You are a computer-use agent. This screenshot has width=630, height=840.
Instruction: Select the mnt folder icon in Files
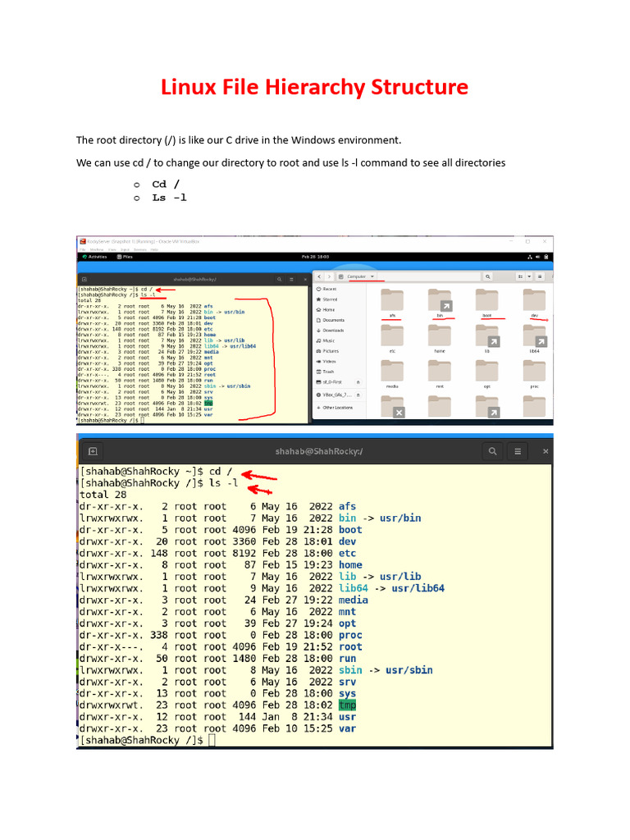[440, 371]
